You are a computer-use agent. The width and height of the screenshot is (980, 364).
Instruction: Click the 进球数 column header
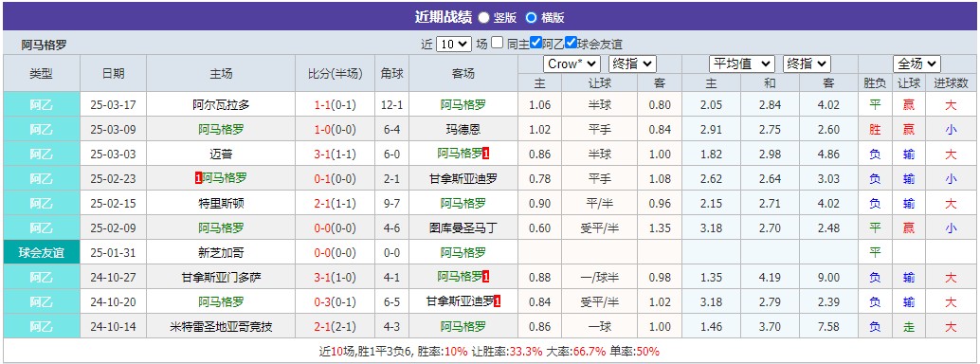(x=951, y=83)
